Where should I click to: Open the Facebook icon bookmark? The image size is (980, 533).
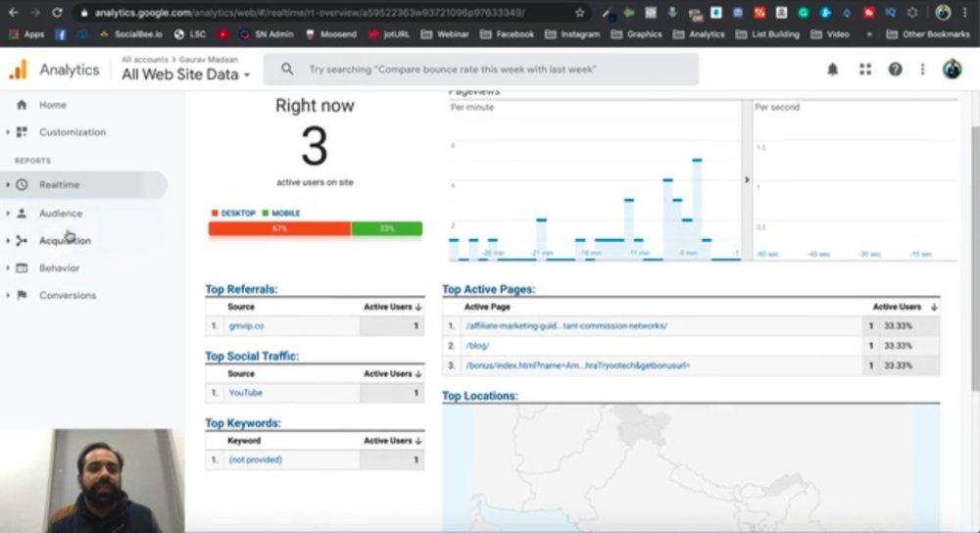61,34
